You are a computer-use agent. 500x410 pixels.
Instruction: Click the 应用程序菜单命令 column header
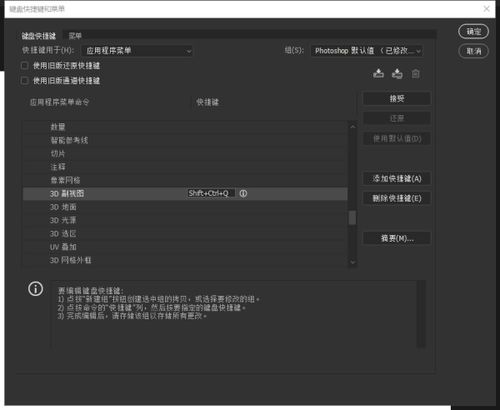pos(60,102)
